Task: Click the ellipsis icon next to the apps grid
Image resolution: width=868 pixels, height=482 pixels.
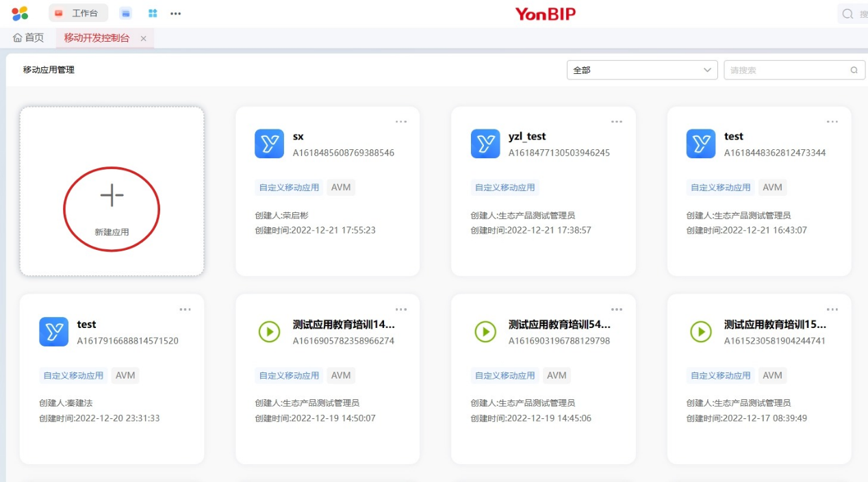Action: point(175,13)
